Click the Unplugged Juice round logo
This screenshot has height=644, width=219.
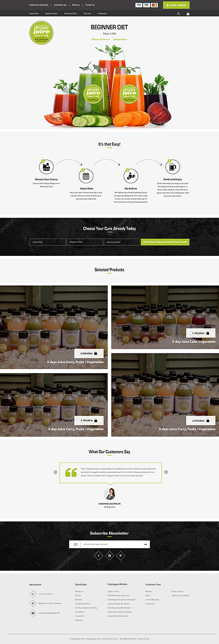(42, 33)
